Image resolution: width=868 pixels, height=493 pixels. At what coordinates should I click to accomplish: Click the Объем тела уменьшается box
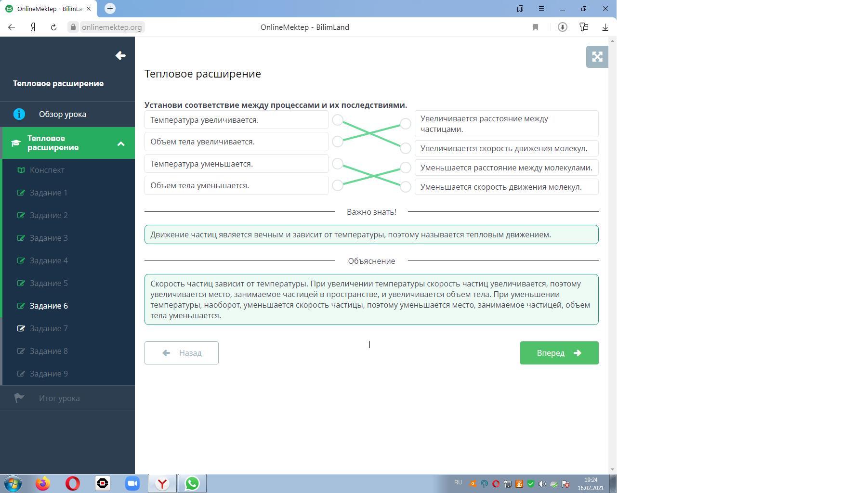(x=236, y=185)
